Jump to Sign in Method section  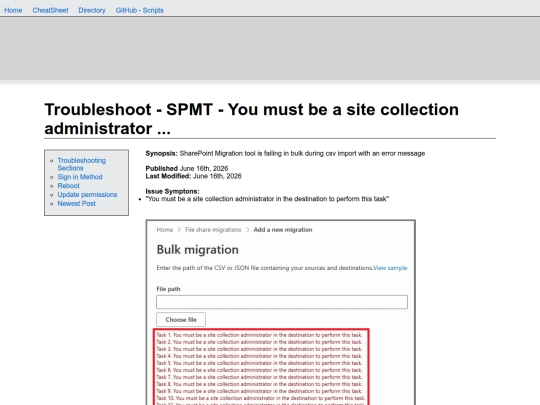[x=80, y=177]
